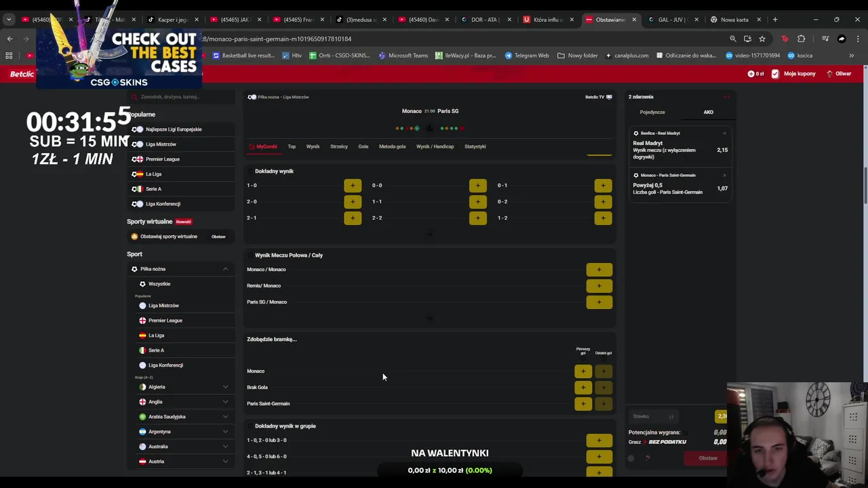Viewport: 868px width, 488px height.
Task: Select the Statystyki market tab
Action: [475, 146]
